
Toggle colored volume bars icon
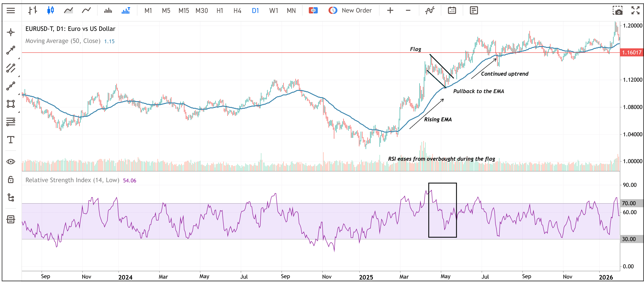[x=126, y=11]
